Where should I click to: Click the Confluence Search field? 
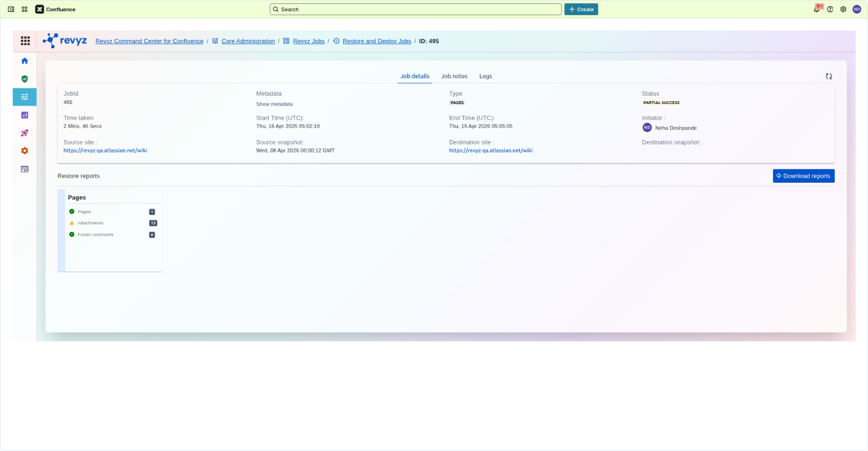tap(416, 10)
